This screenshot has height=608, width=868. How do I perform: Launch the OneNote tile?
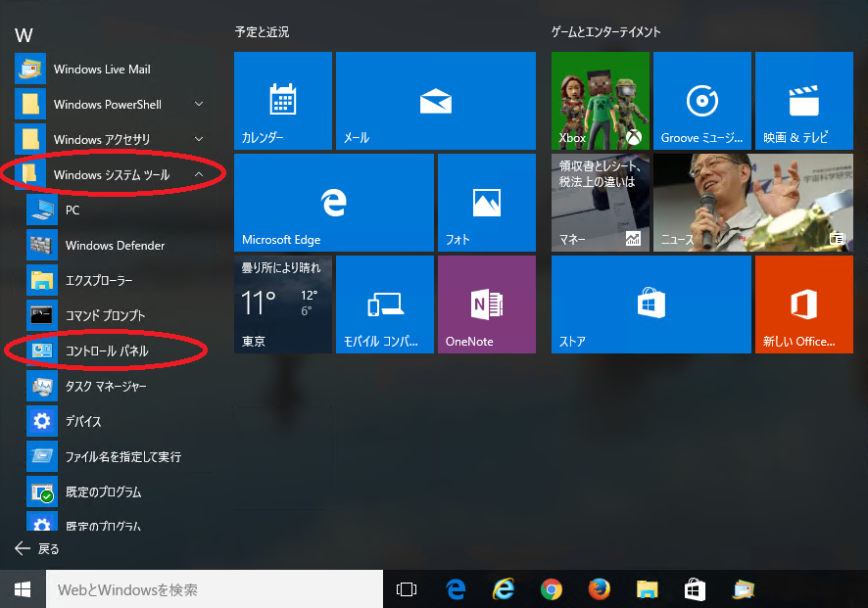(487, 304)
